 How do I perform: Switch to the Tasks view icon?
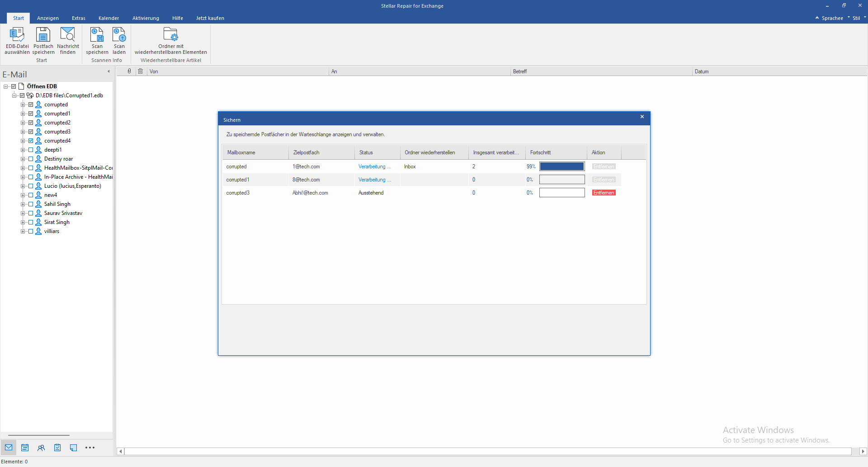pyautogui.click(x=57, y=448)
